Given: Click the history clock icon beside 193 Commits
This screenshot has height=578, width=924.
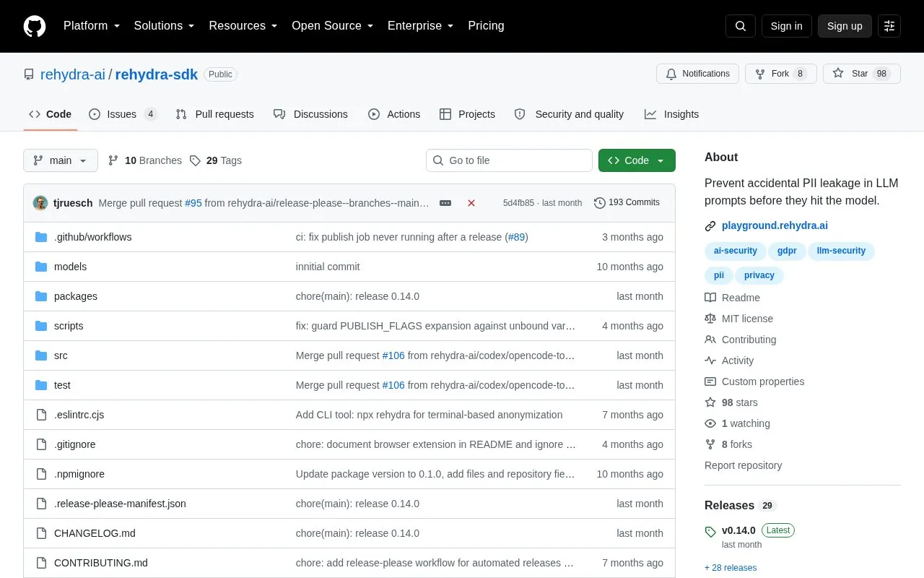Looking at the screenshot, I should coord(600,203).
